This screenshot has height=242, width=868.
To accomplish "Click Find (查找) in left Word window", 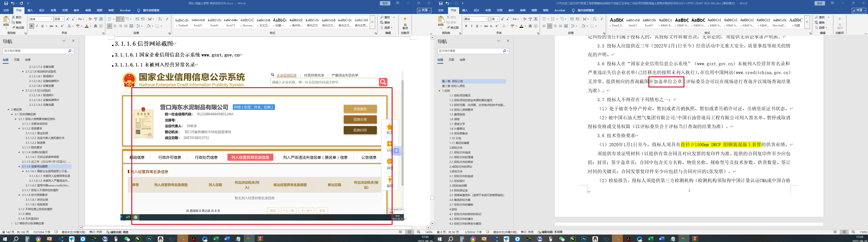I will click(x=386, y=17).
